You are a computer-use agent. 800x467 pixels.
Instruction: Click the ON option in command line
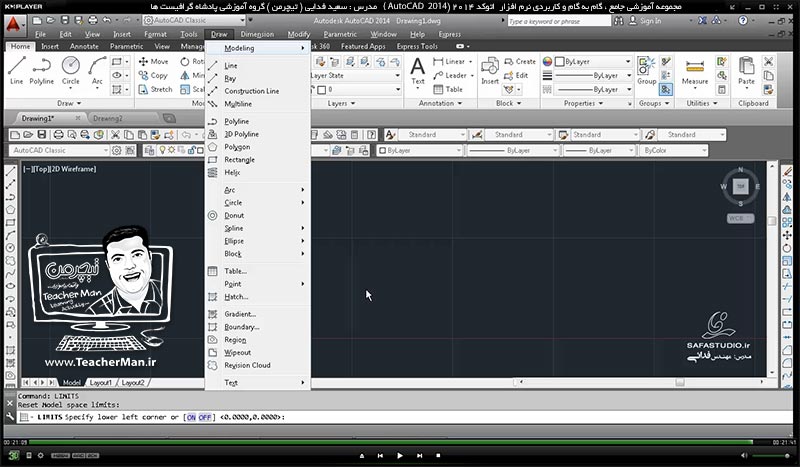191,417
